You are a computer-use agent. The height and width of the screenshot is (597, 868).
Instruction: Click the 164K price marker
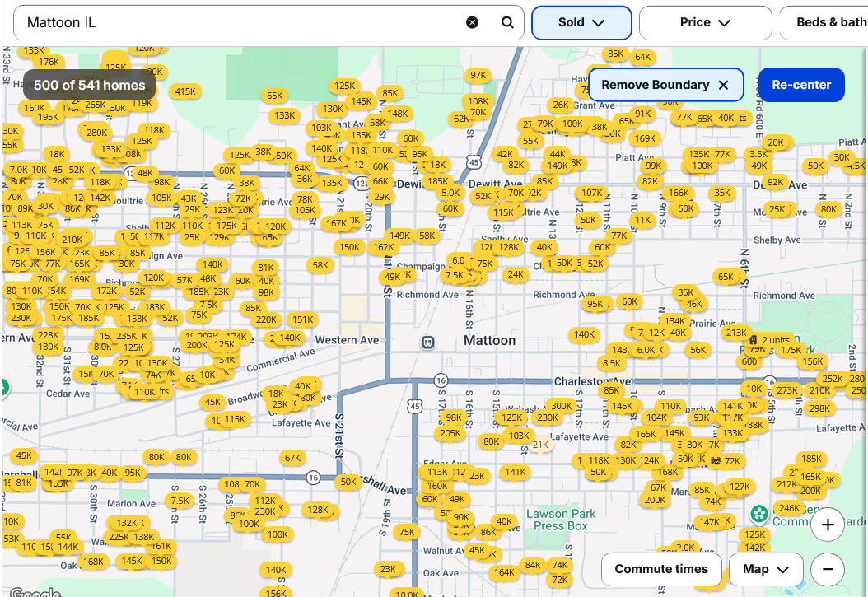click(504, 572)
